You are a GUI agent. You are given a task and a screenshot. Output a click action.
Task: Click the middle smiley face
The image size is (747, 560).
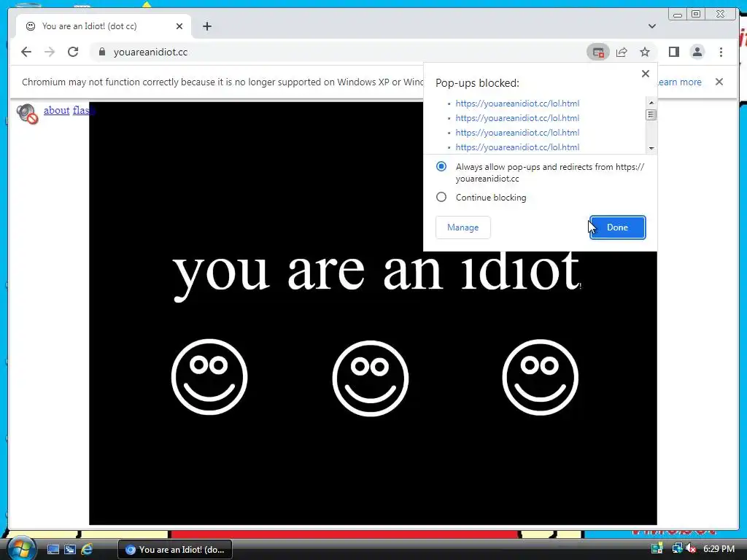[370, 378]
